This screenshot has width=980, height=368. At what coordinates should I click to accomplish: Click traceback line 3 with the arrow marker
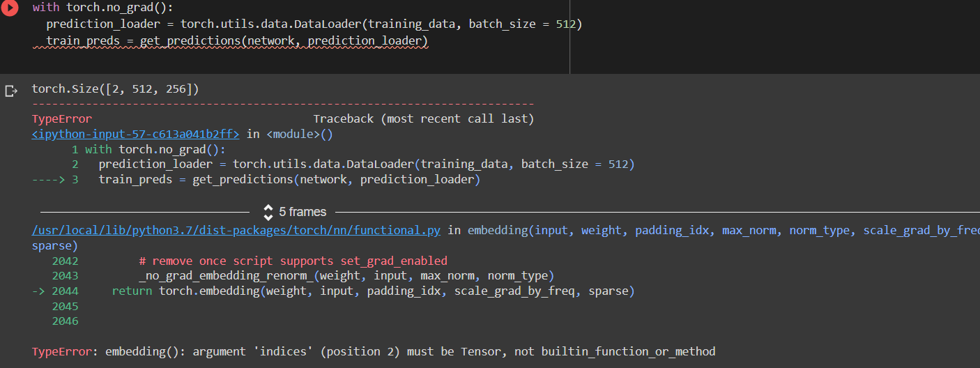[x=256, y=180]
